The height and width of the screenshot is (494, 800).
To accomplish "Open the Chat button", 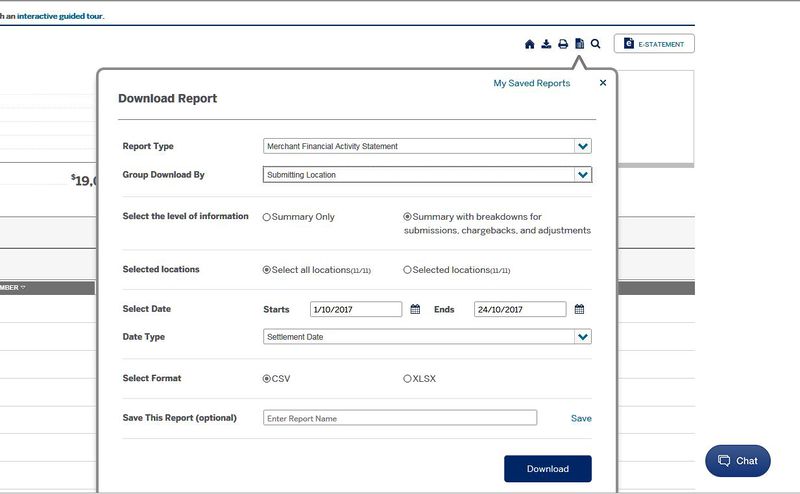I will point(738,461).
